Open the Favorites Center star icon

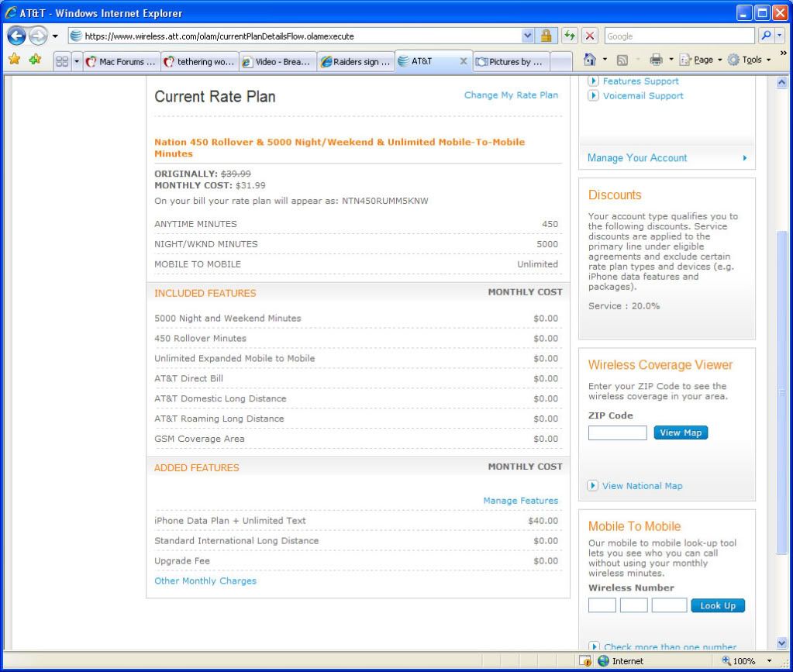pyautogui.click(x=14, y=60)
